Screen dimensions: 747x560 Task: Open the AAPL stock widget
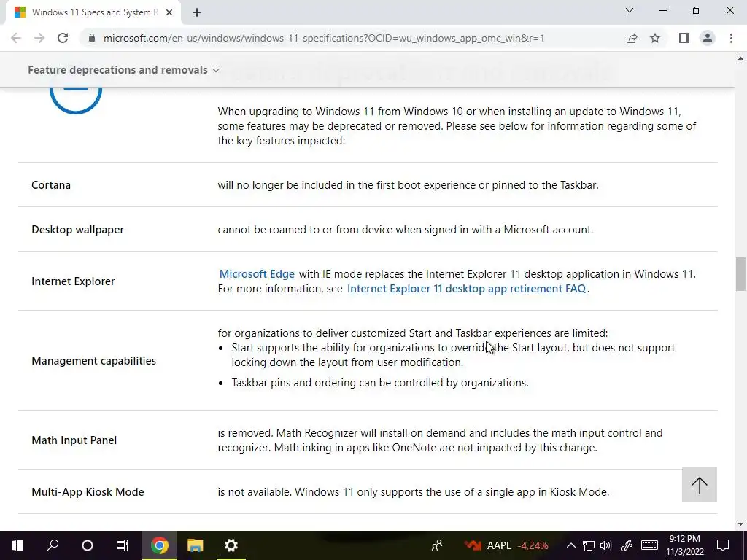pos(506,545)
